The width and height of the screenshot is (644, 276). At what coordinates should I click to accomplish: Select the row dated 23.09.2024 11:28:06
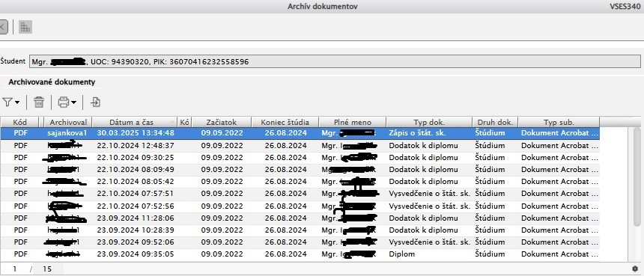point(300,218)
